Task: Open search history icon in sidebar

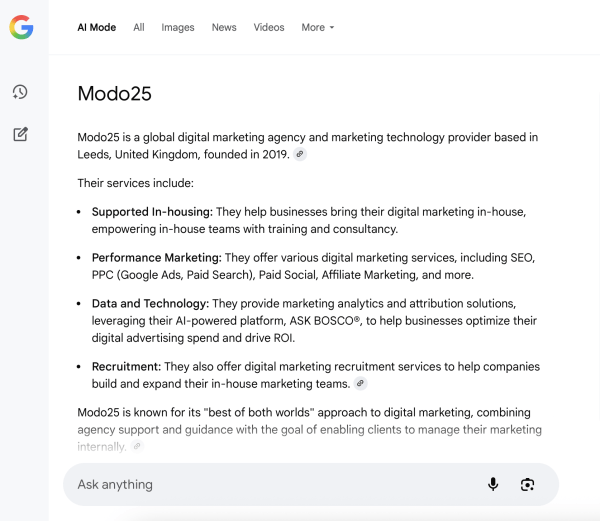Action: pyautogui.click(x=20, y=92)
